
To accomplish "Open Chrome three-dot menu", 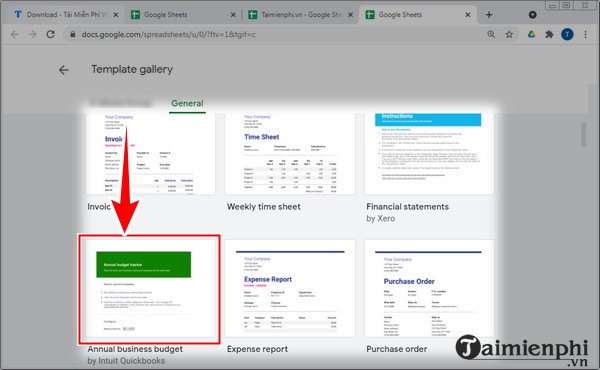I will [x=585, y=34].
